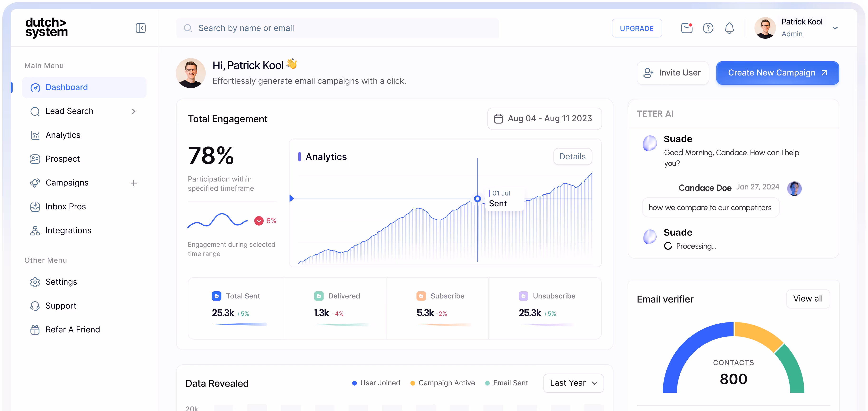Toggle the Campaign Active legend item

point(442,383)
